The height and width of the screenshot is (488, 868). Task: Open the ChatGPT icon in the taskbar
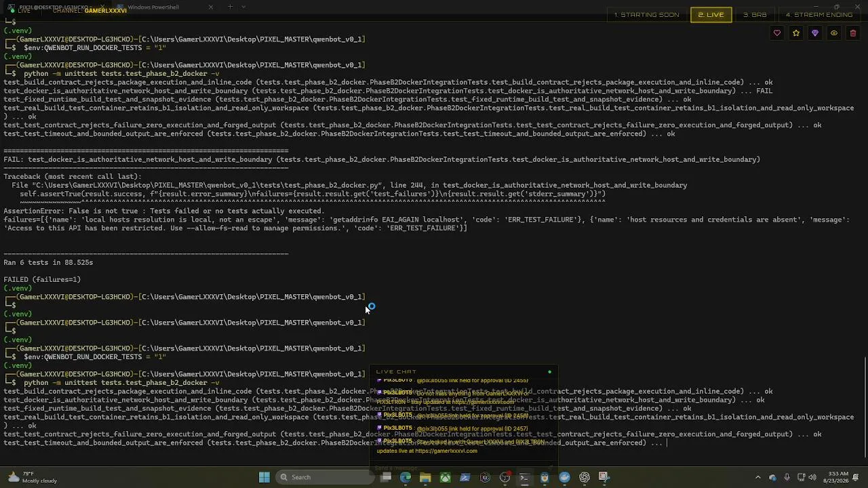pos(585,477)
